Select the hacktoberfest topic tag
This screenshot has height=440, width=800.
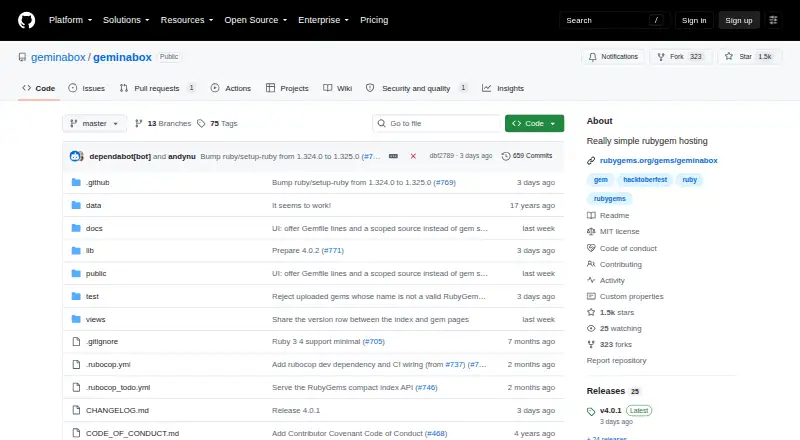click(x=645, y=180)
